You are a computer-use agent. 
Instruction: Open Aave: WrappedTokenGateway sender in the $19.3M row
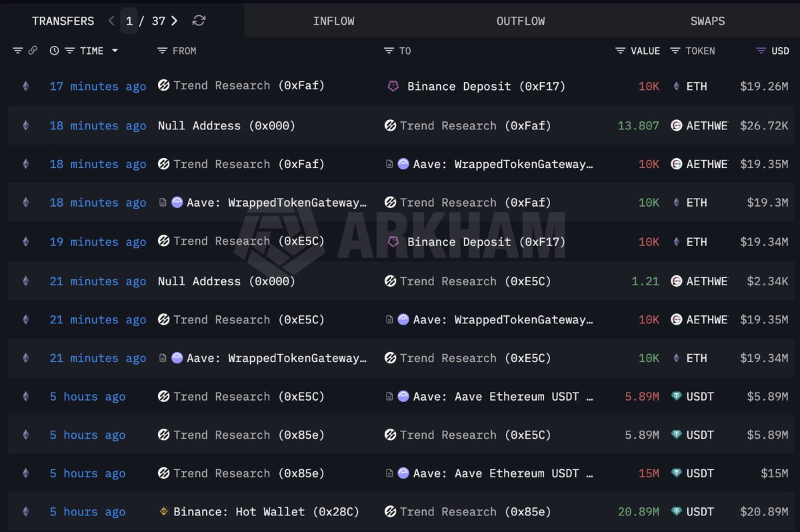pos(277,203)
